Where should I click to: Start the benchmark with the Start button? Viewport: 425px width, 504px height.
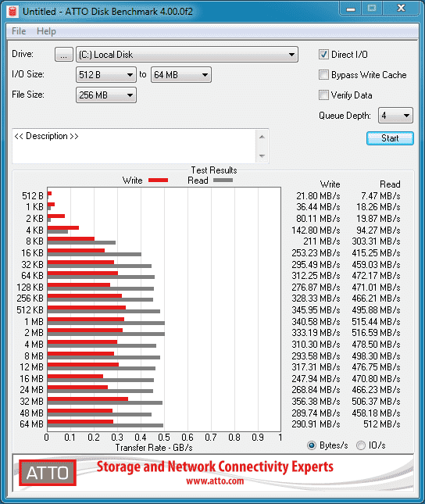tap(390, 138)
